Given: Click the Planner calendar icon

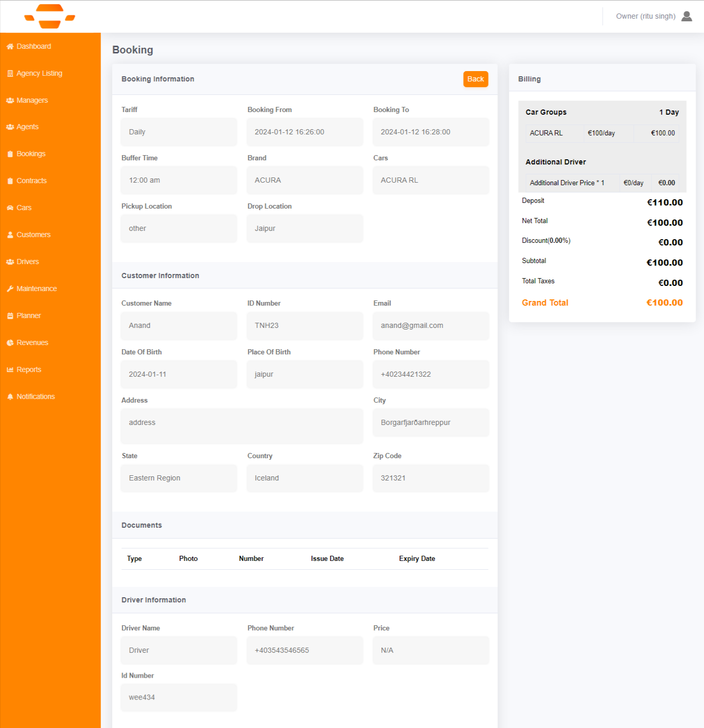Looking at the screenshot, I should pyautogui.click(x=10, y=316).
